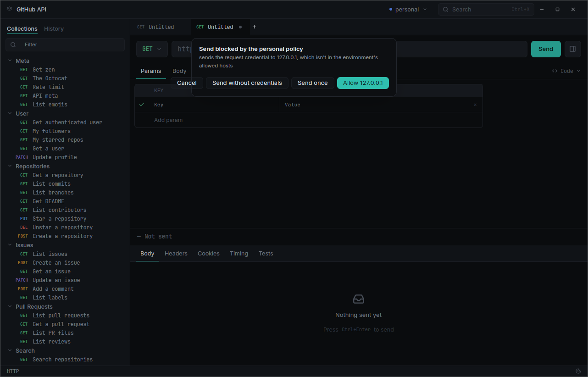This screenshot has height=377, width=588.
Task: Focus the Search field in title bar
Action: [486, 9]
